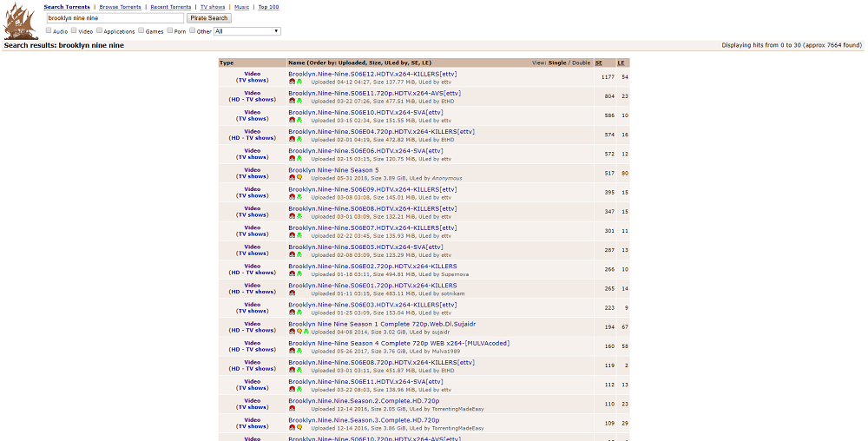This screenshot has height=441, width=868.
Task: Click yellow comments icon for Season 1 Complete Sujaidr
Action: point(299,332)
